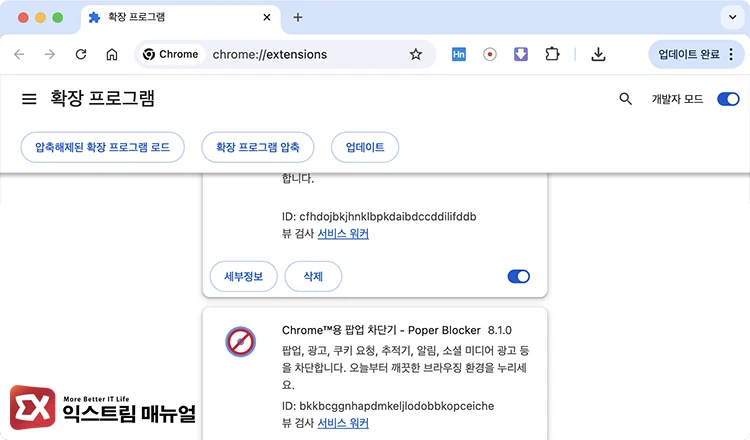Screen dimensions: 750x440
Task: Click the yellow minimize window button
Action: click(40, 18)
